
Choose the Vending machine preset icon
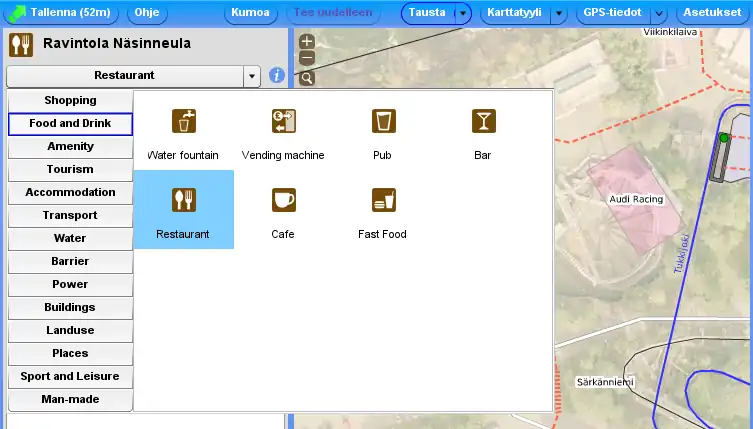(x=283, y=121)
